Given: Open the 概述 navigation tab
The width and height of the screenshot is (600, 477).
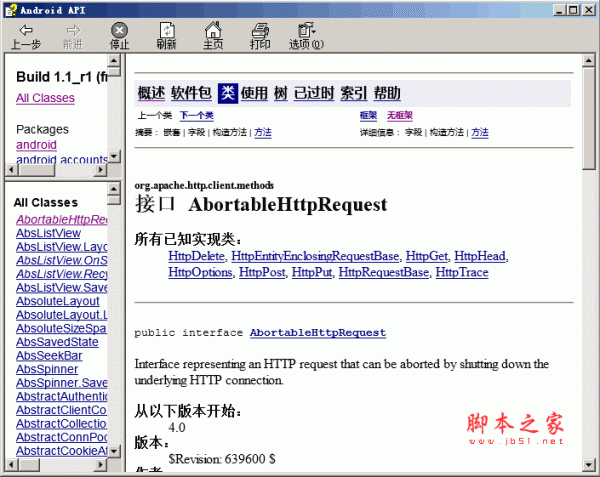Looking at the screenshot, I should click(151, 93).
